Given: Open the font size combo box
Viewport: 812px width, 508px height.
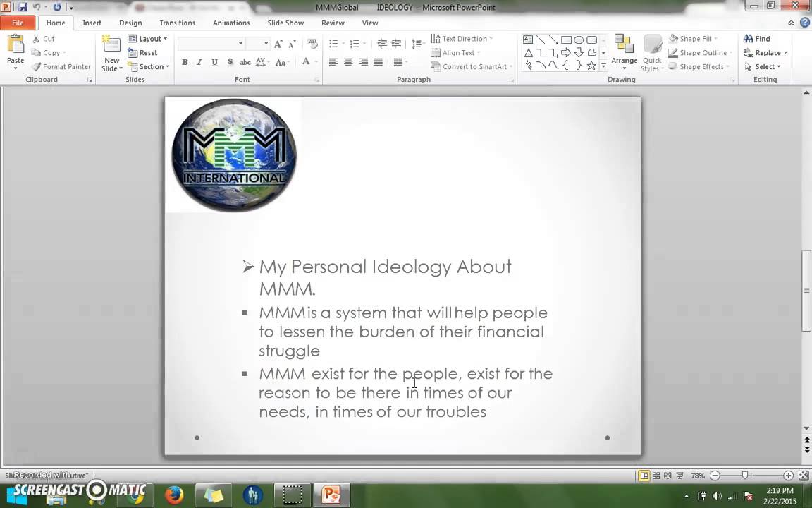Looking at the screenshot, I should point(257,44).
